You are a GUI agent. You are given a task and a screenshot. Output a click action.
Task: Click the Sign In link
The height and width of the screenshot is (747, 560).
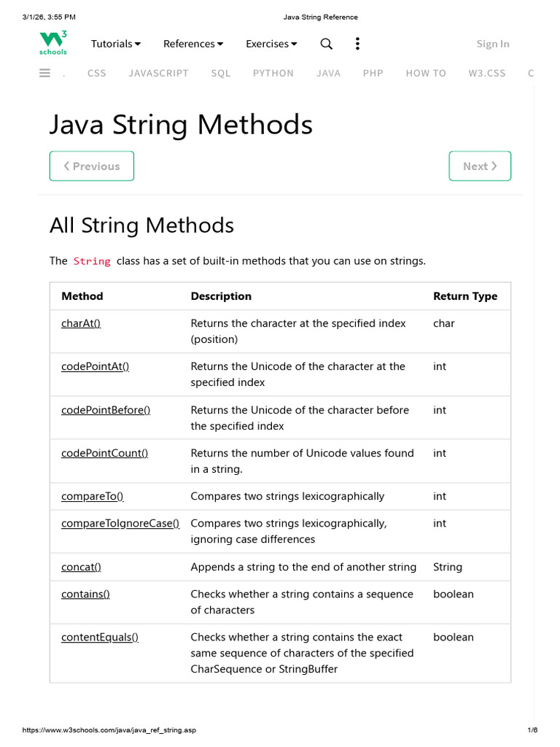point(493,44)
